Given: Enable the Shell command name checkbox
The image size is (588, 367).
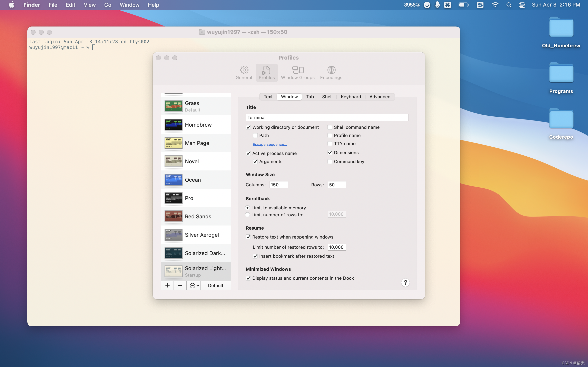Looking at the screenshot, I should click(330, 127).
